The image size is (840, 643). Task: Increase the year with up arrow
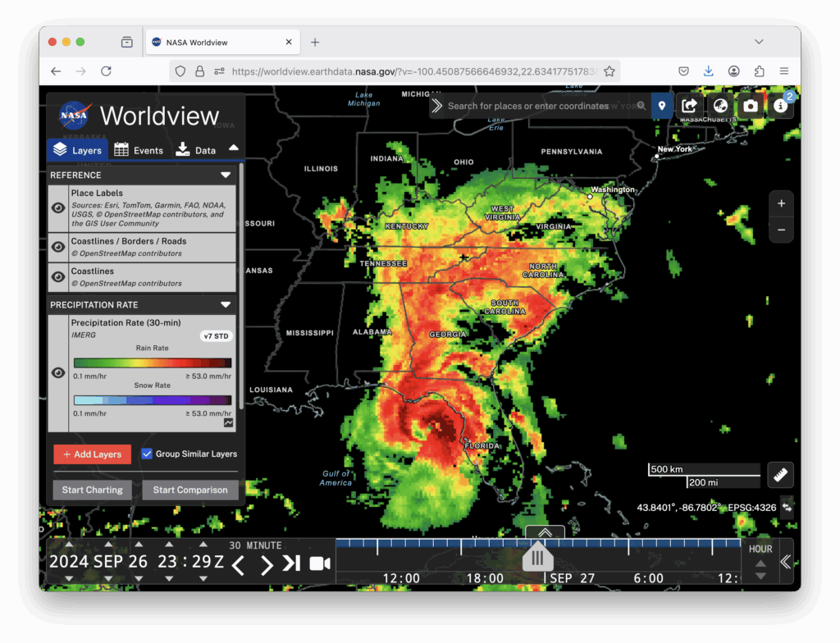(69, 545)
